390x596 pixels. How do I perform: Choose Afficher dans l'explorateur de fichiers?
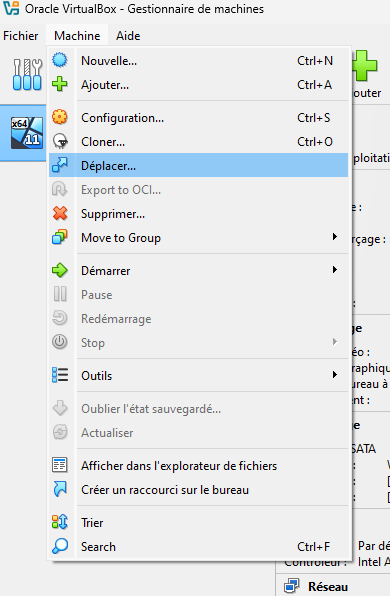(x=198, y=466)
